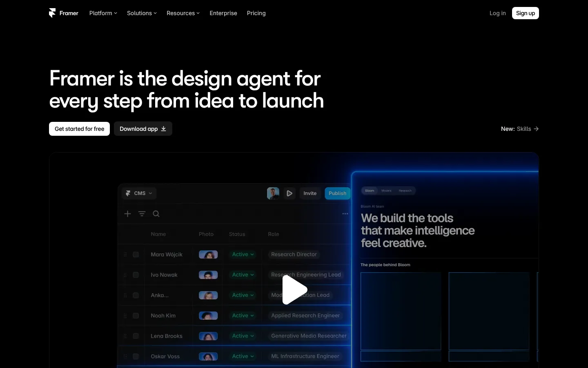The height and width of the screenshot is (368, 588).
Task: Go to the Enterprise page
Action: (223, 13)
